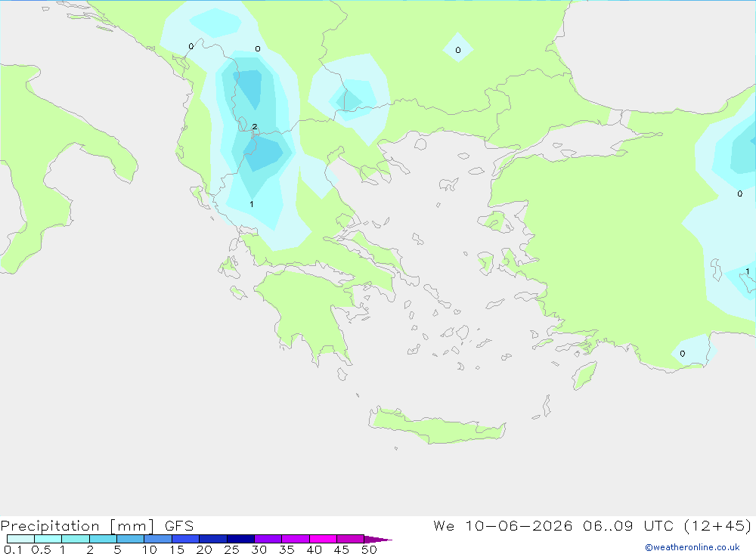756x554 pixels.
Task: Pick the 10–15 mm legend swatch
Action: (158, 539)
